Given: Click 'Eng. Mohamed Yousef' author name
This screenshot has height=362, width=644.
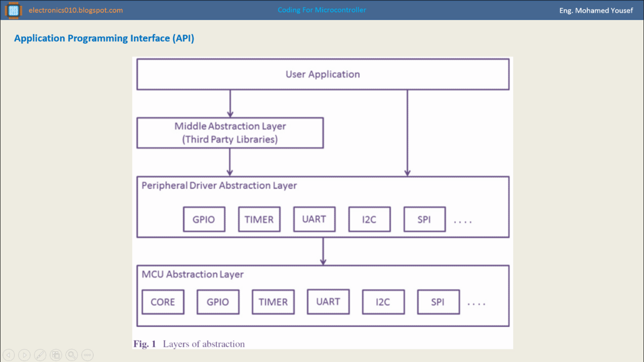Looking at the screenshot, I should pos(596,11).
